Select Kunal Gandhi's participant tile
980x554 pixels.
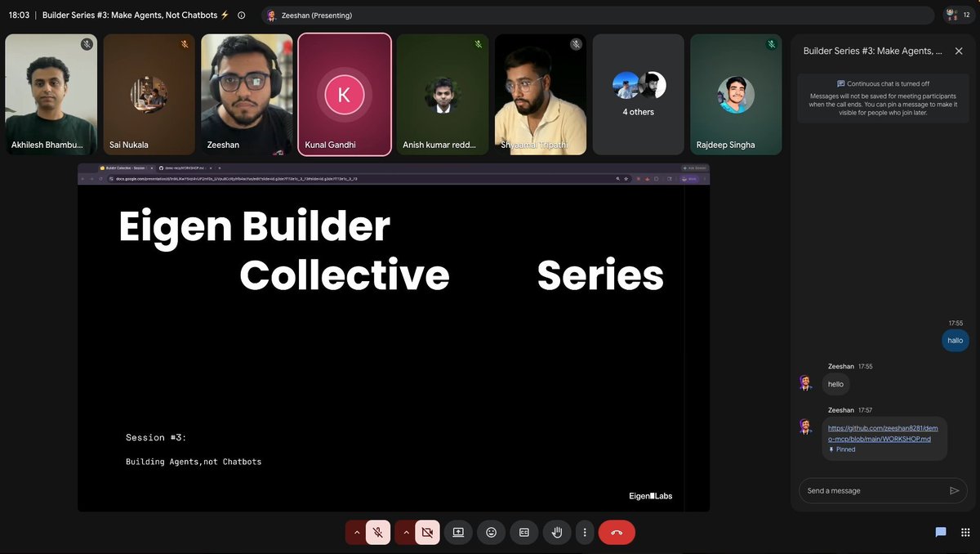pyautogui.click(x=344, y=94)
